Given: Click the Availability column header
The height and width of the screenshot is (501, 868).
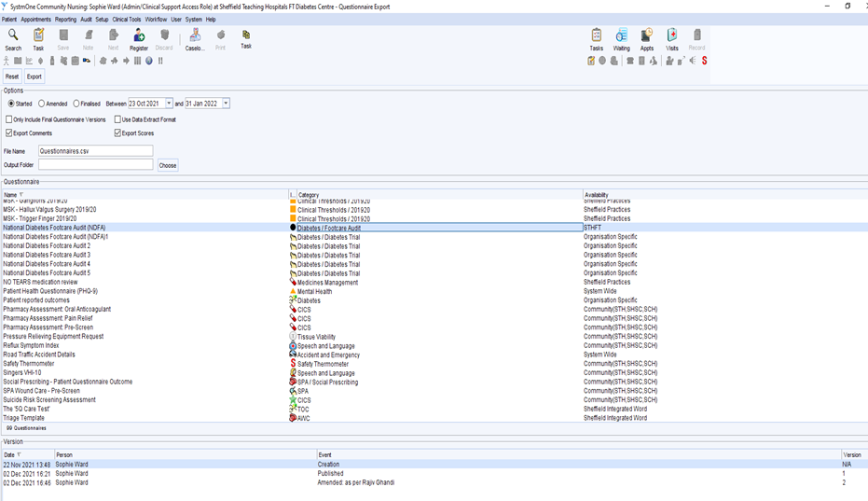Looking at the screenshot, I should (725, 195).
